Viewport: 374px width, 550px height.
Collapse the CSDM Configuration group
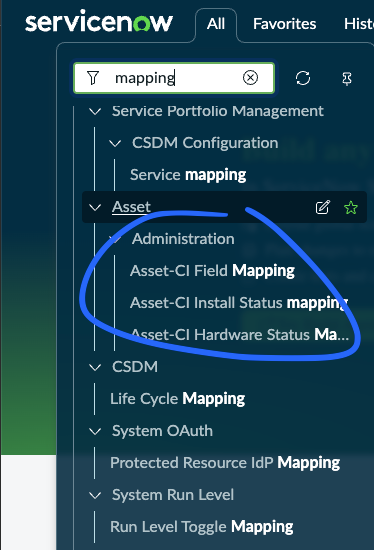115,143
